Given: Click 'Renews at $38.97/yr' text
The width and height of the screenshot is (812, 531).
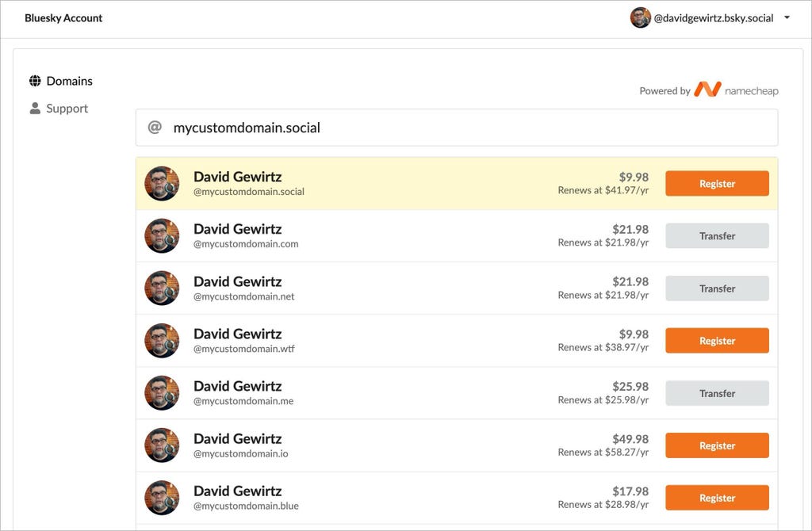Looking at the screenshot, I should [x=603, y=347].
